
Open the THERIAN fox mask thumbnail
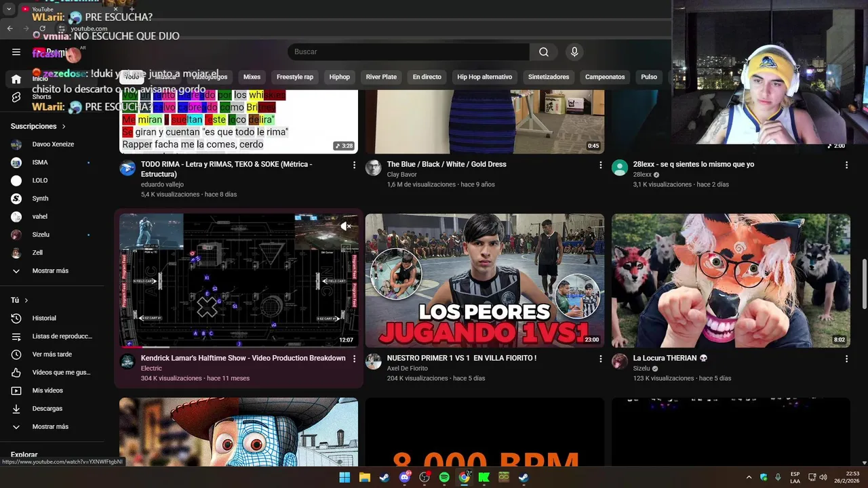pyautogui.click(x=731, y=281)
